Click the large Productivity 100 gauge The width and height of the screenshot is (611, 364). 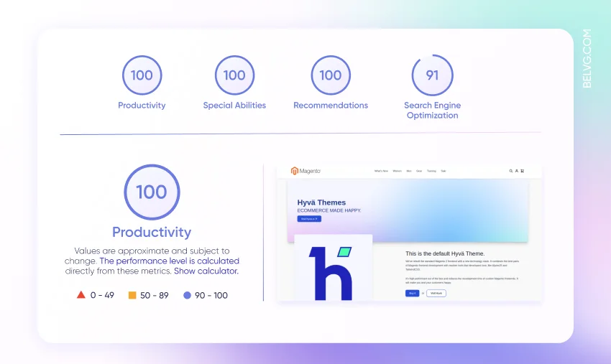click(x=152, y=192)
